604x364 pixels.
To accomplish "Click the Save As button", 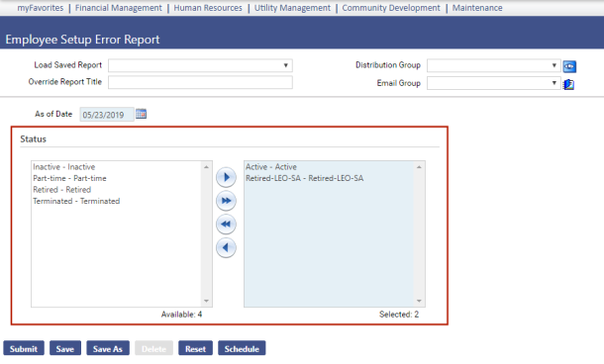I will tap(108, 348).
